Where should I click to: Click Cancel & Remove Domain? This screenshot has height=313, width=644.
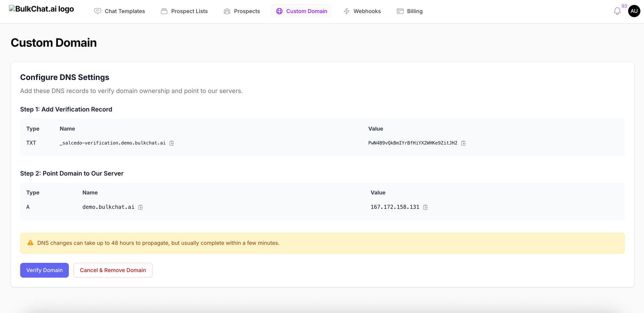(x=113, y=270)
